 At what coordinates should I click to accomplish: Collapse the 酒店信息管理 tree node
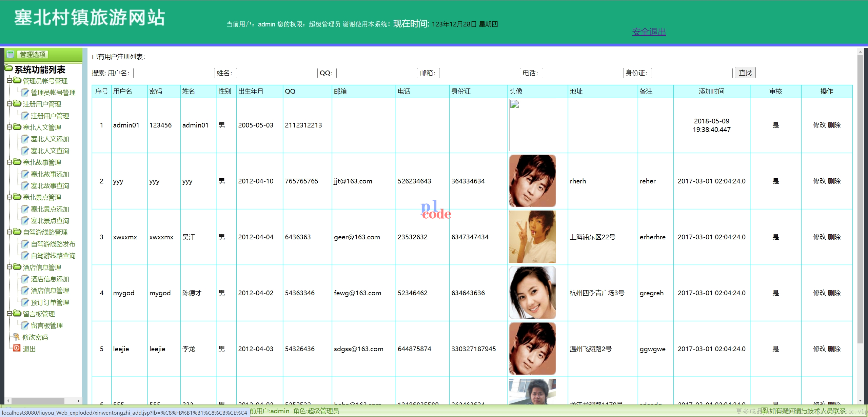[x=9, y=267]
